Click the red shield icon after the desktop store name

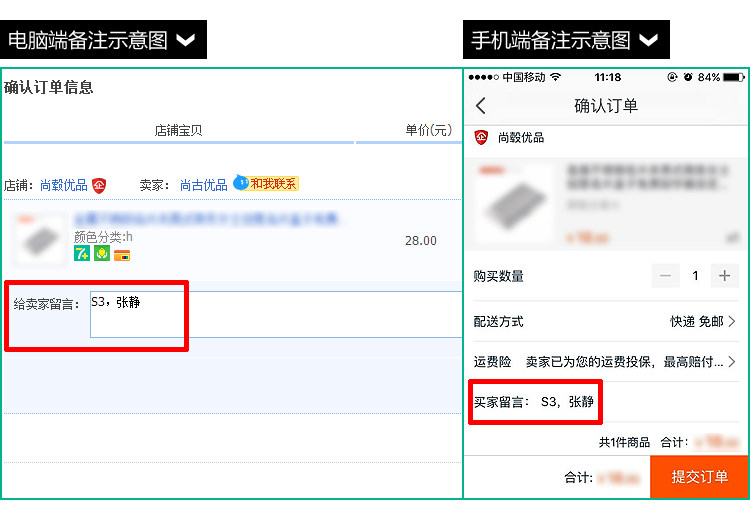99,185
